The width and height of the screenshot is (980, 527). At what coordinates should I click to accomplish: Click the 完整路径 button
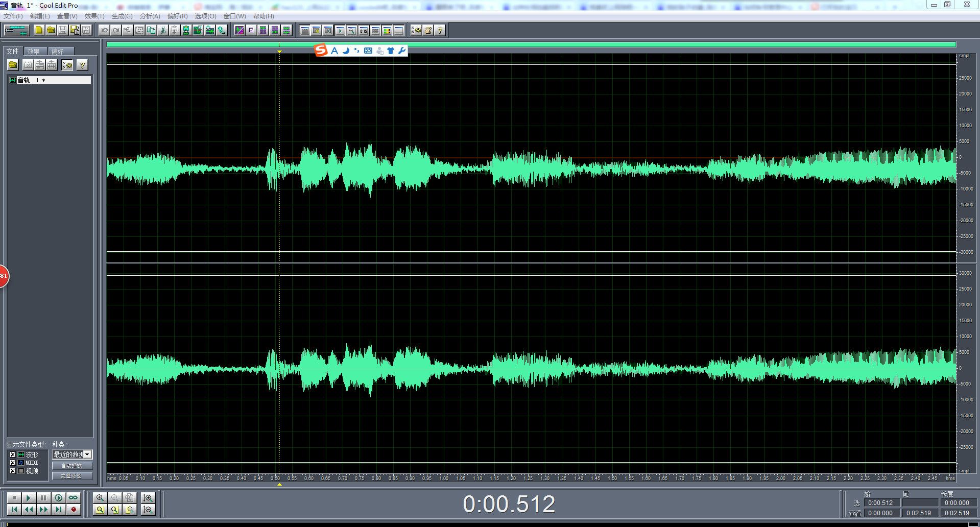click(x=72, y=476)
